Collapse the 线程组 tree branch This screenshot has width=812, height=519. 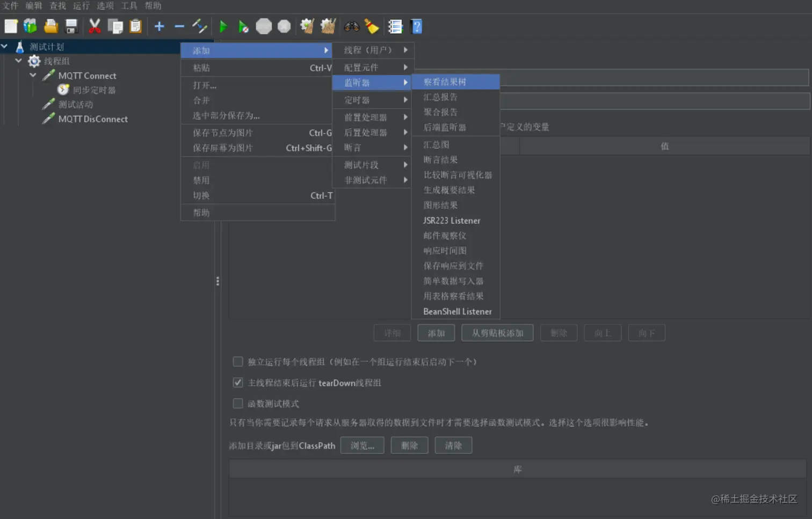click(19, 61)
